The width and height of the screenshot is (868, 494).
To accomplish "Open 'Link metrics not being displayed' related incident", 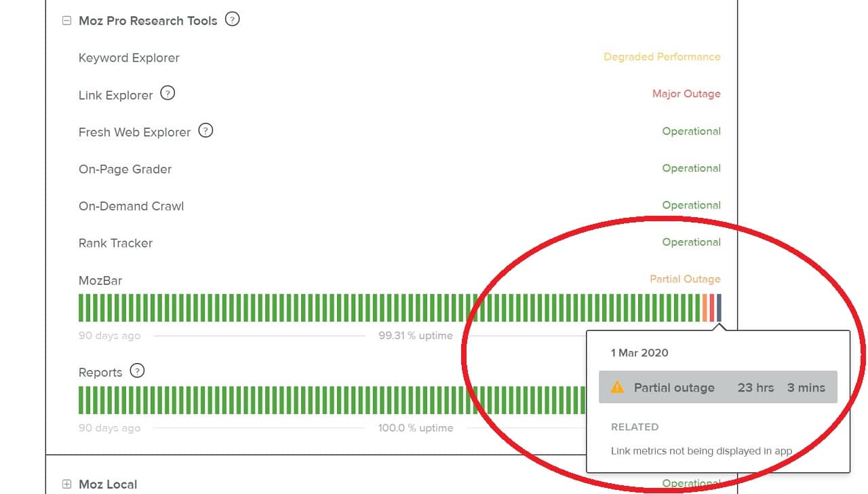I will pyautogui.click(x=701, y=451).
